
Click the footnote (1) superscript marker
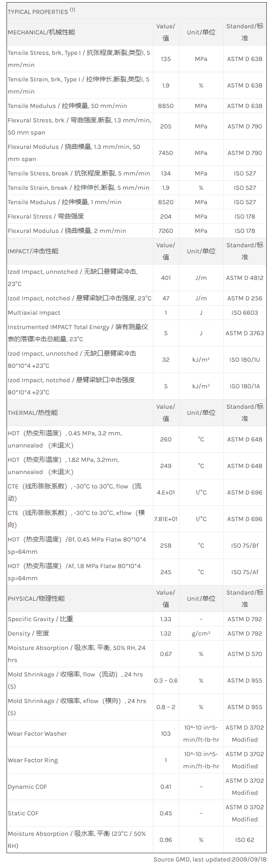(72, 10)
